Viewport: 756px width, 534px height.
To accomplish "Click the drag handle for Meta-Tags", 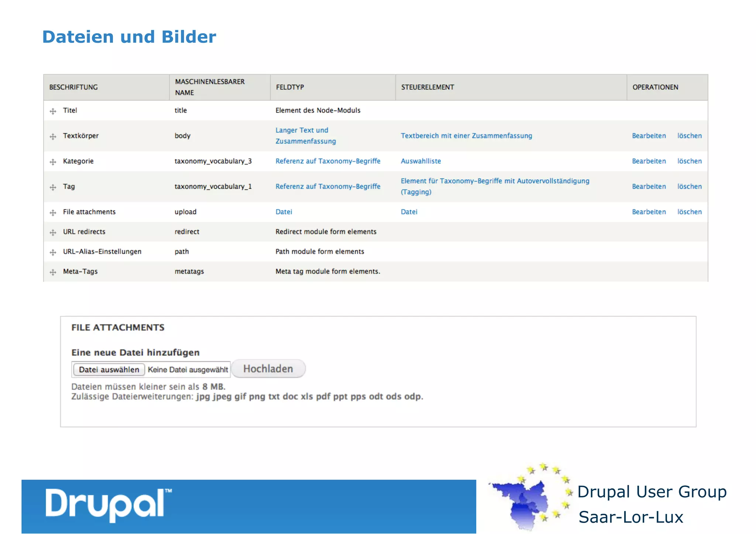I will (53, 272).
